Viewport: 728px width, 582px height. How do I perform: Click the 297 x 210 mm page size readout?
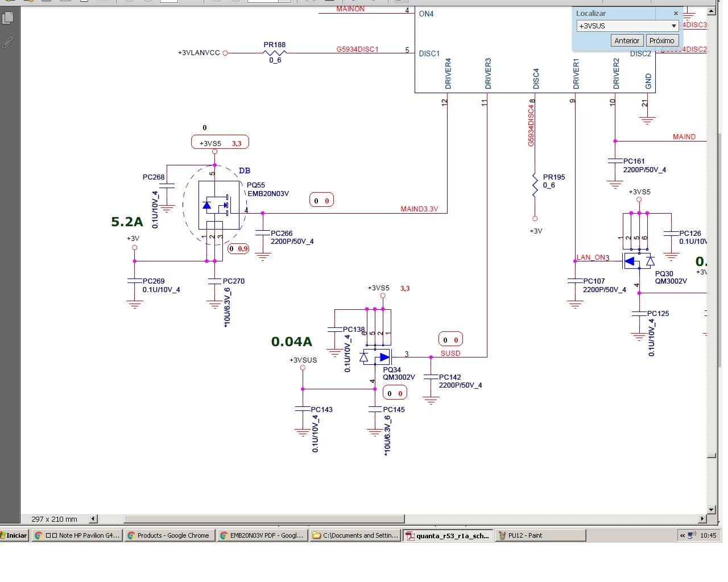54,519
